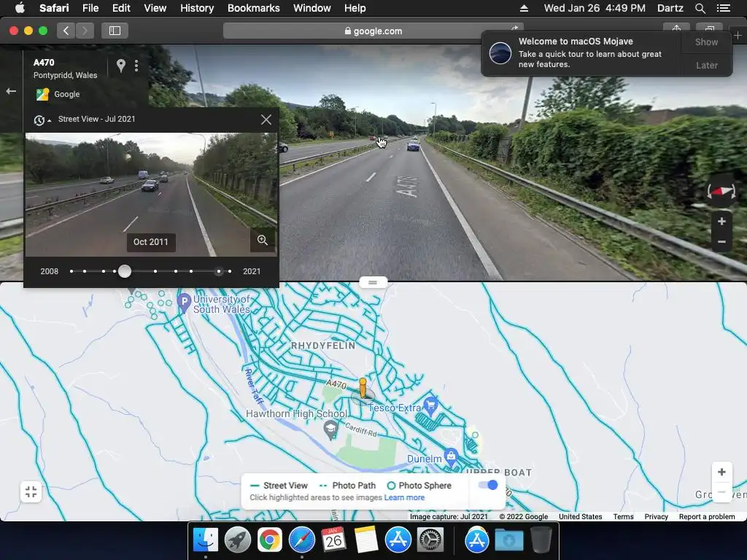The height and width of the screenshot is (560, 747).
Task: Click the eject icon in the menu bar
Action: pyautogui.click(x=524, y=8)
